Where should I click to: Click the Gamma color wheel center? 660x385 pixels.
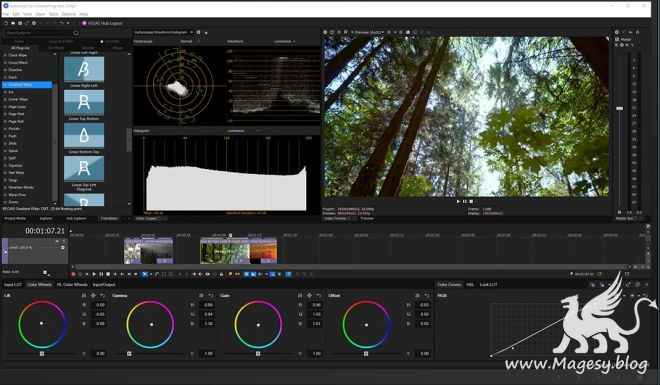point(152,324)
